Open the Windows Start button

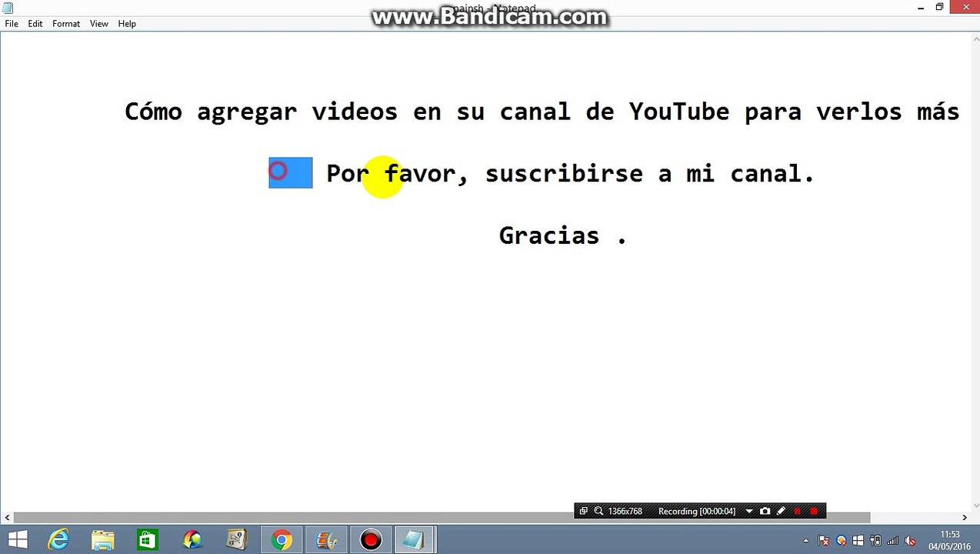(17, 540)
